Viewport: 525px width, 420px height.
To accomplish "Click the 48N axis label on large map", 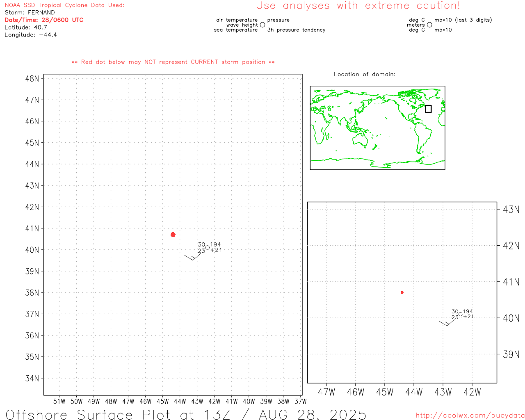I will pos(32,78).
